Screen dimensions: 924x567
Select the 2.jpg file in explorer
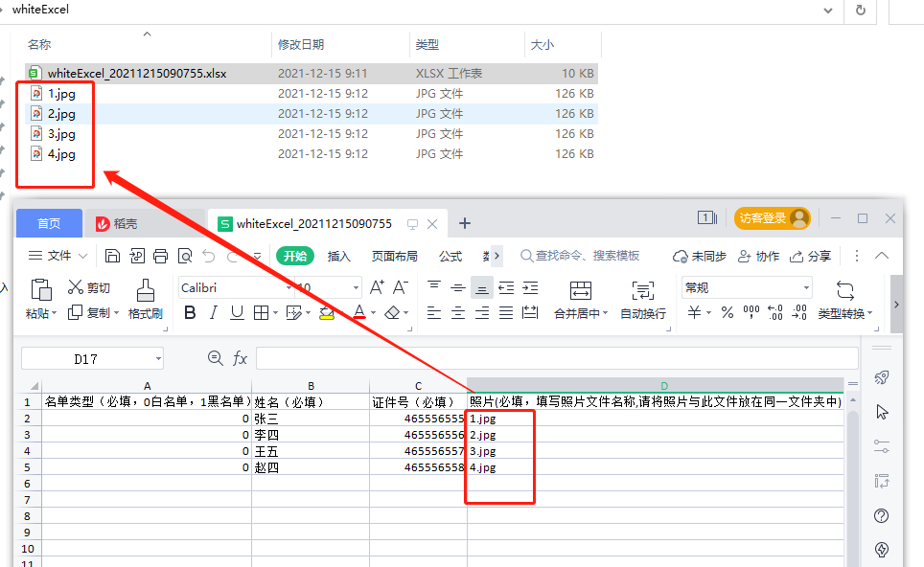click(61, 114)
